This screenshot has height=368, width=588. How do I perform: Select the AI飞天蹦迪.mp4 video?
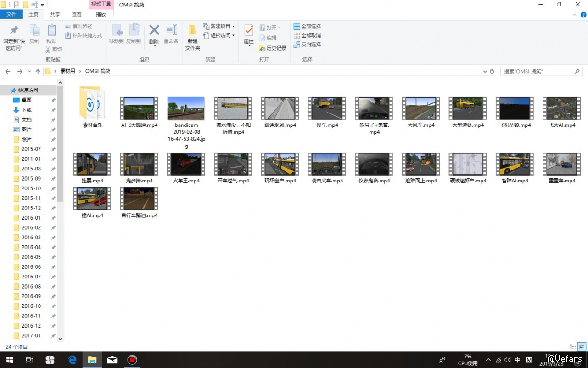pos(139,113)
